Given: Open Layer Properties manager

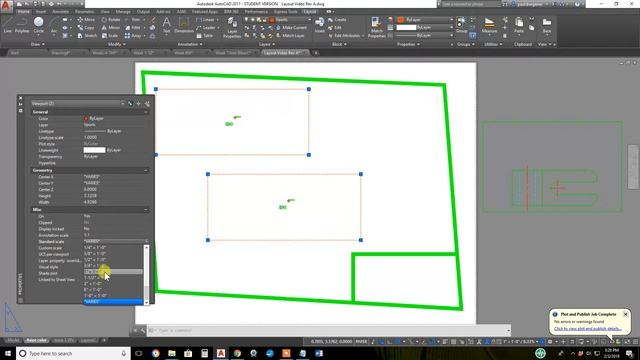Looking at the screenshot, I should tap(232, 27).
